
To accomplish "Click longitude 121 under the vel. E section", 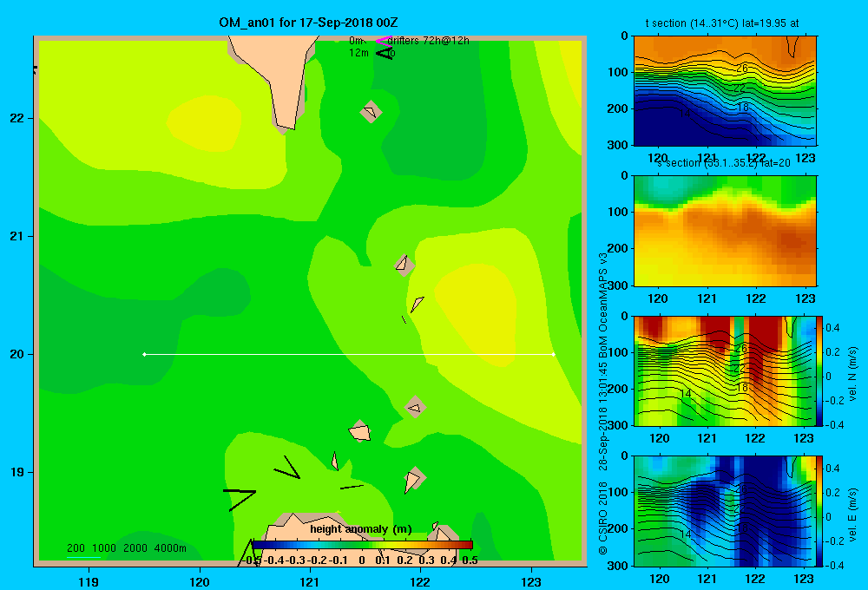I will tap(707, 579).
